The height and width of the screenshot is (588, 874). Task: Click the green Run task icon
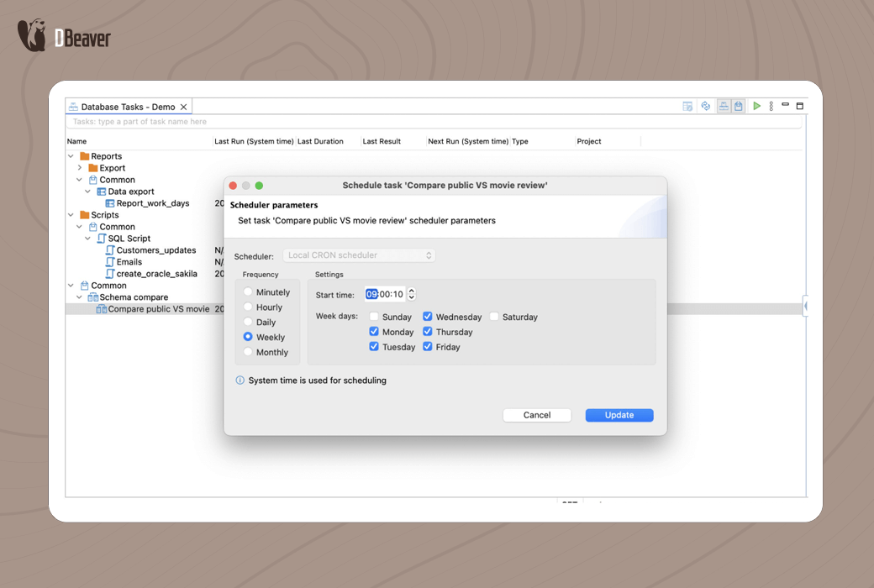pos(756,107)
